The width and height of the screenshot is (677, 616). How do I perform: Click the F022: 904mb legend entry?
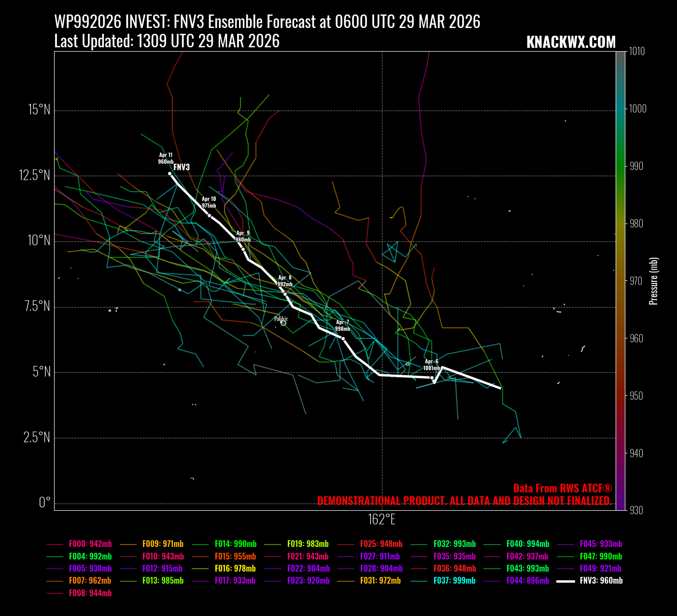point(308,569)
